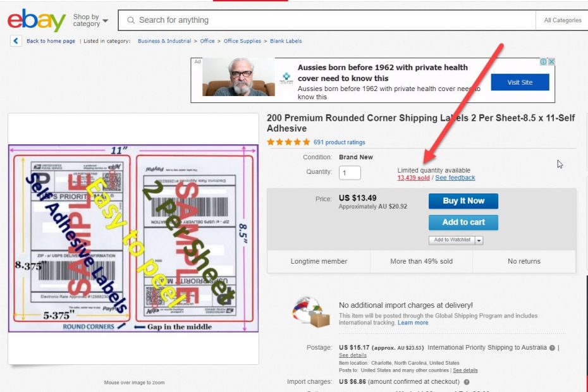Click the eBay logo

coord(37,20)
